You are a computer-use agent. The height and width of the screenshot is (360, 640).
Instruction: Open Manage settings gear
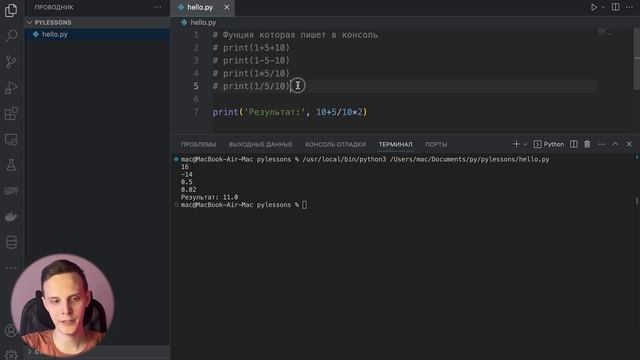(11, 355)
